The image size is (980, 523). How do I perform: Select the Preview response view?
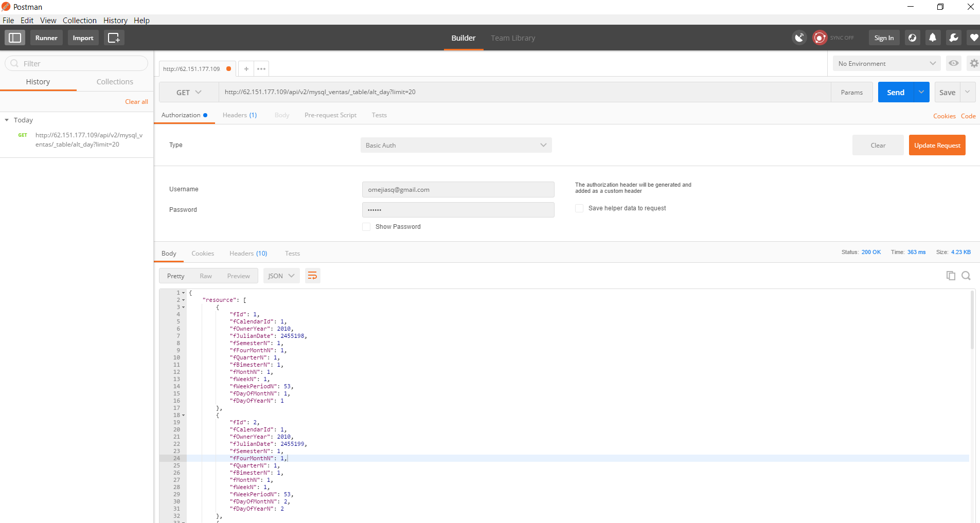(239, 276)
